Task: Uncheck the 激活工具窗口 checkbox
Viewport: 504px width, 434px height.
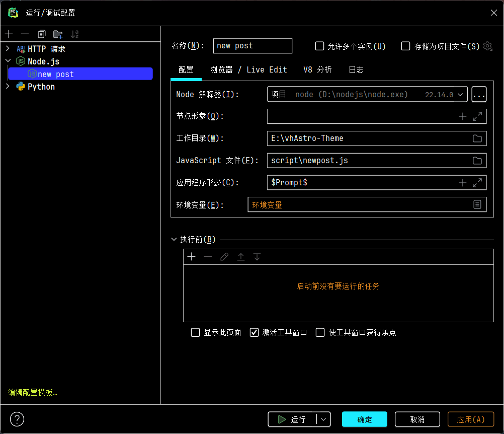Action: 254,332
